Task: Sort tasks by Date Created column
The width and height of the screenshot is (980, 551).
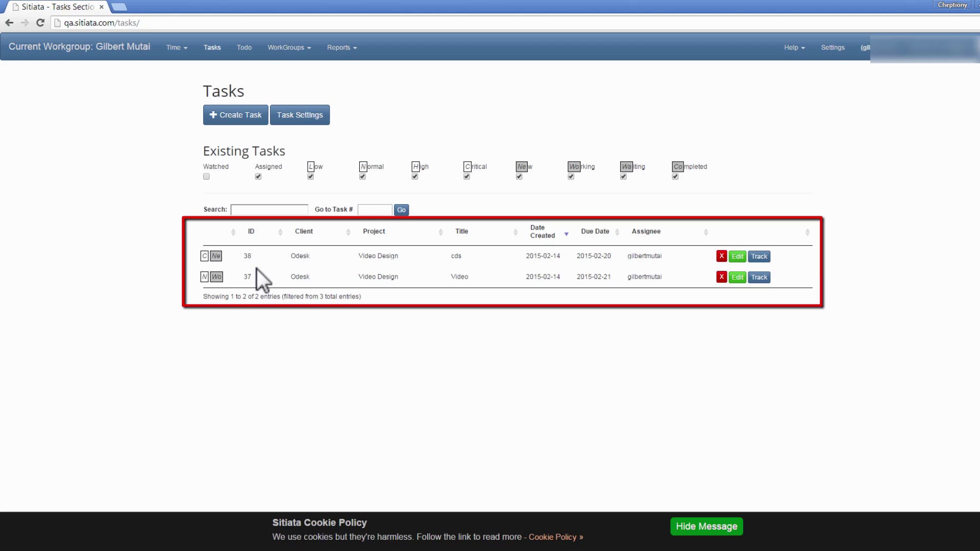Action: pos(549,232)
